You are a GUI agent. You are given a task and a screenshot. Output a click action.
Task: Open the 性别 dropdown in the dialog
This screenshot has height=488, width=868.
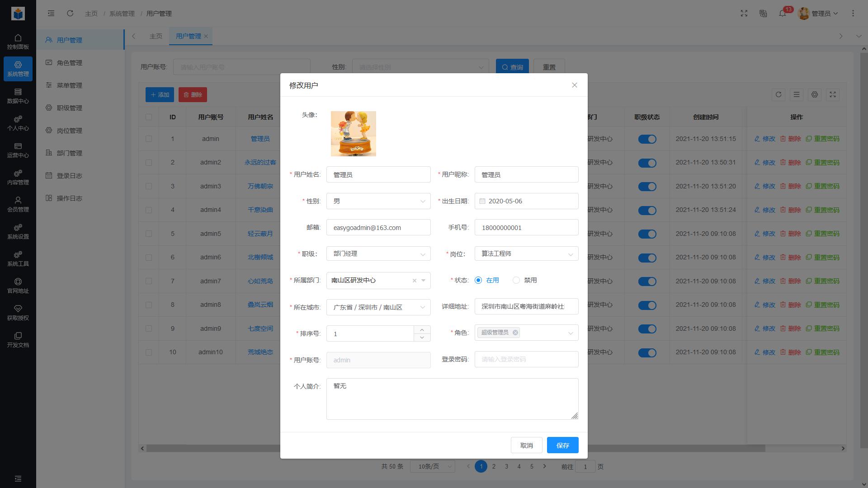[x=378, y=201]
